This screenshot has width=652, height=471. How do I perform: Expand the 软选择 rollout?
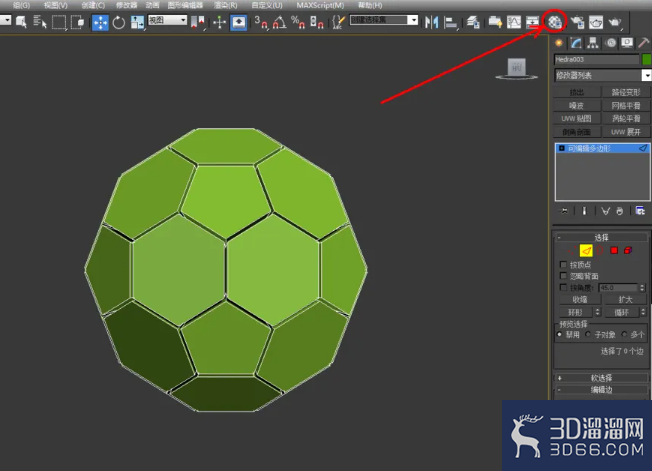click(x=602, y=378)
